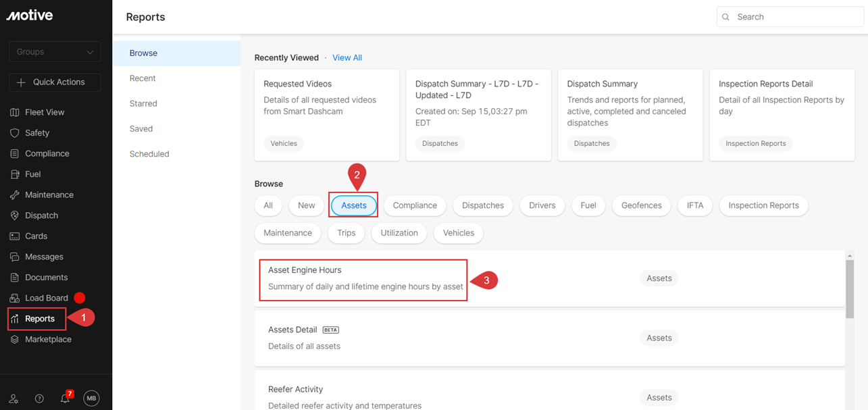Select the New filter chip
Screen dimensions: 868x410
coord(307,205)
